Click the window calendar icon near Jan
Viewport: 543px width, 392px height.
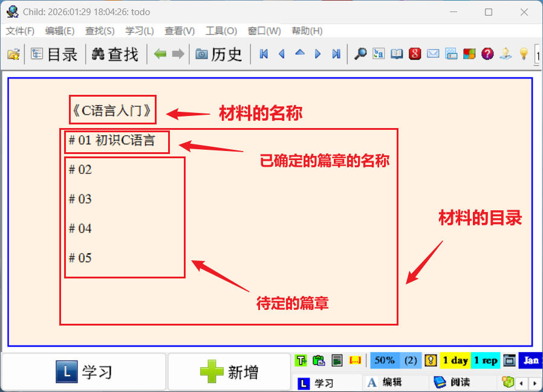pyautogui.click(x=509, y=361)
